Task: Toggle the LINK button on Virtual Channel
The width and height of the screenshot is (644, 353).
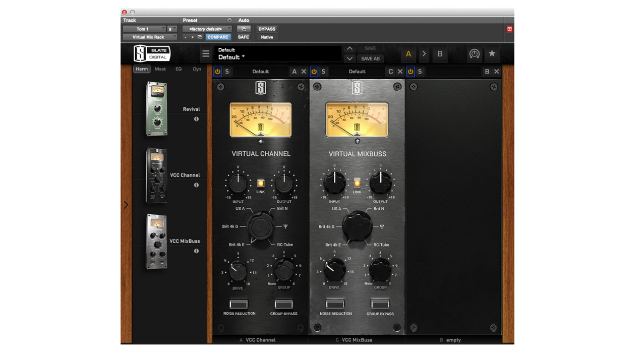Action: coord(261,184)
